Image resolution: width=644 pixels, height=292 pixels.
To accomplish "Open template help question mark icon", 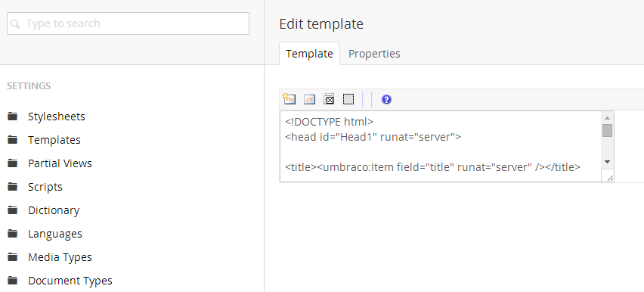I will click(x=386, y=100).
